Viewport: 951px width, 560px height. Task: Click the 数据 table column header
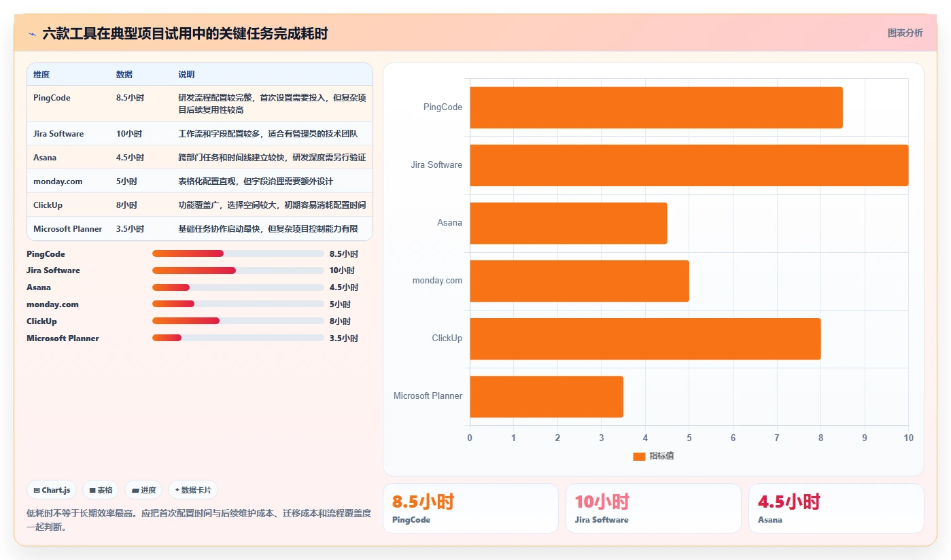(140, 74)
